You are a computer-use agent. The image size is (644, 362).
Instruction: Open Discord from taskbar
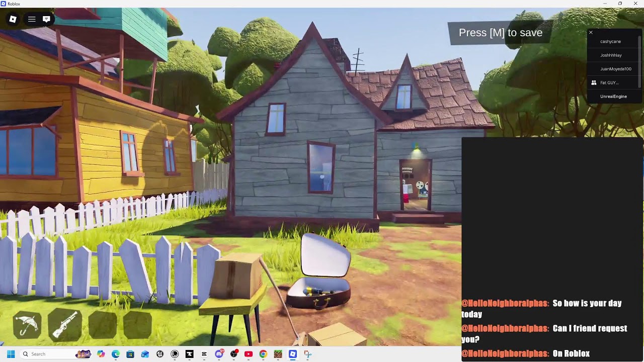[219, 354]
